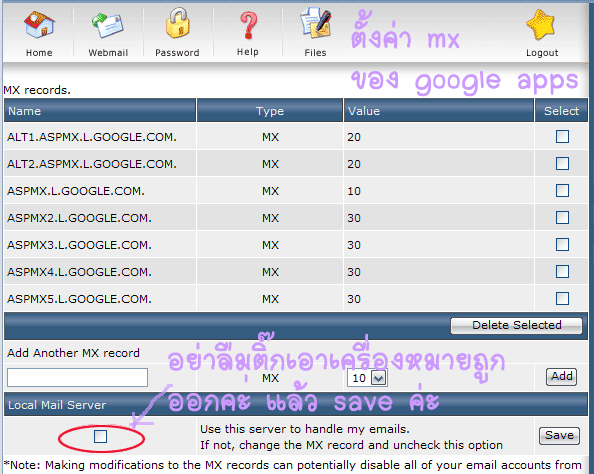Tick checkbox for ALT2.ASPMX.L.GOOGLE.COM. record
594x474 pixels.
click(562, 164)
